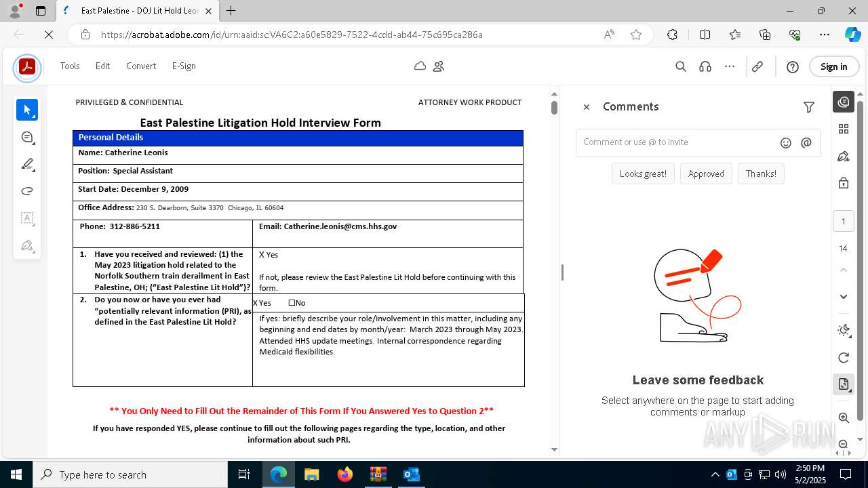Choose the fill and sign pen tool
The width and height of the screenshot is (868, 488).
(27, 245)
